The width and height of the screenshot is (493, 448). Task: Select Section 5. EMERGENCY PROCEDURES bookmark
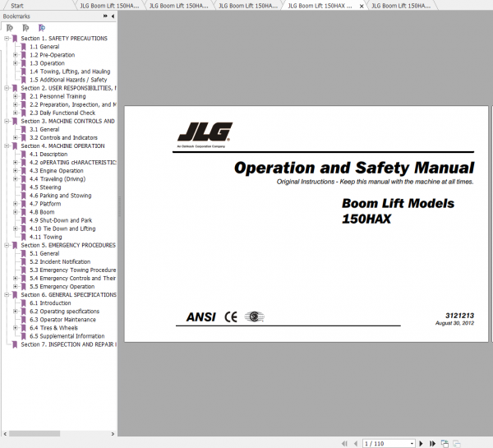pos(68,245)
